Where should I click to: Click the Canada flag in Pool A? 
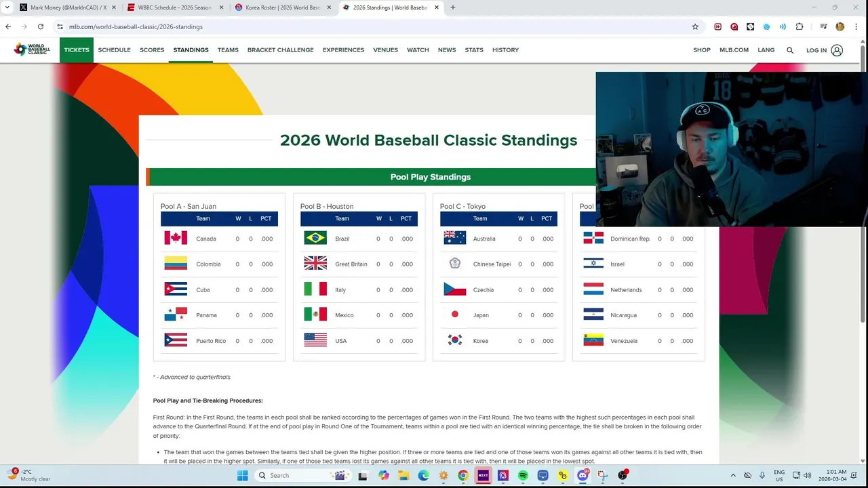point(176,238)
